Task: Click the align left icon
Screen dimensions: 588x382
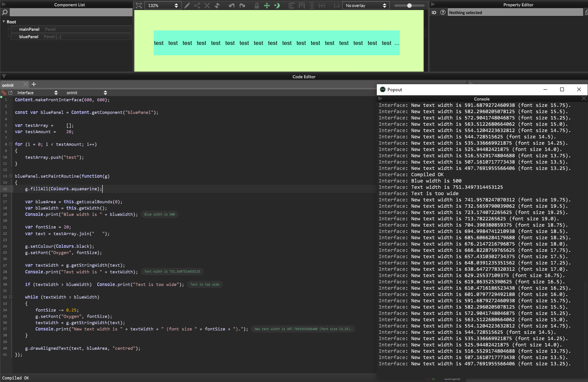Action: tap(291, 6)
